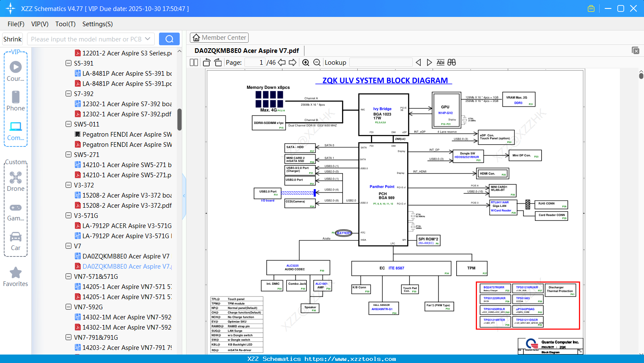The image size is (644, 363).
Task: Collapse the VN7-592G node
Action: coord(69,307)
